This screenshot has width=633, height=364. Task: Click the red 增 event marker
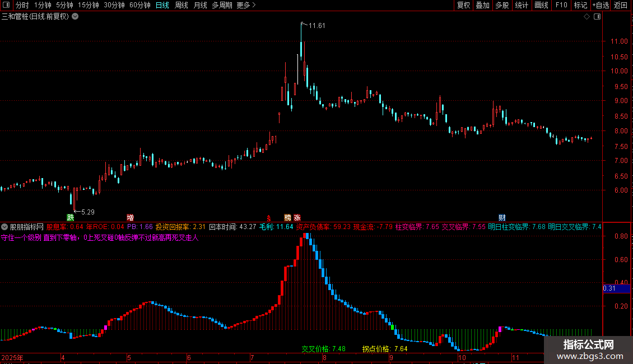[x=130, y=217]
